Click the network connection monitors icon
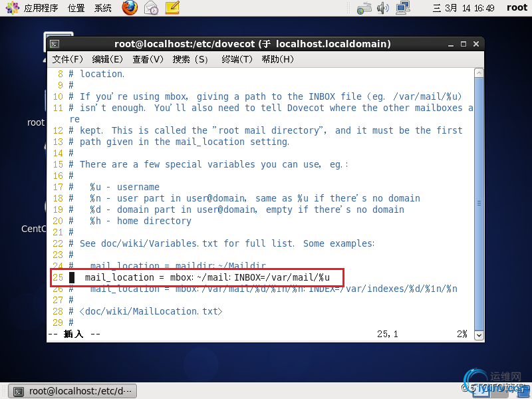Viewport: 532px width, 399px height. (x=403, y=7)
